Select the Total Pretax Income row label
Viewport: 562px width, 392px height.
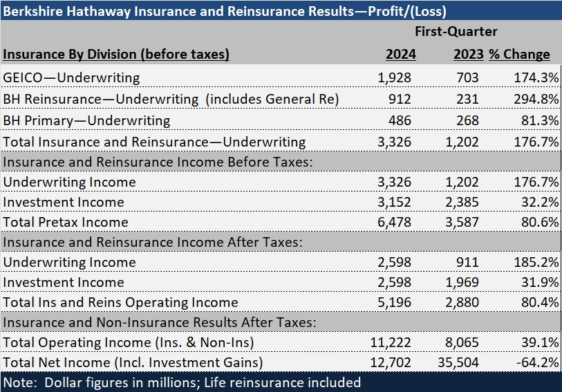point(66,222)
